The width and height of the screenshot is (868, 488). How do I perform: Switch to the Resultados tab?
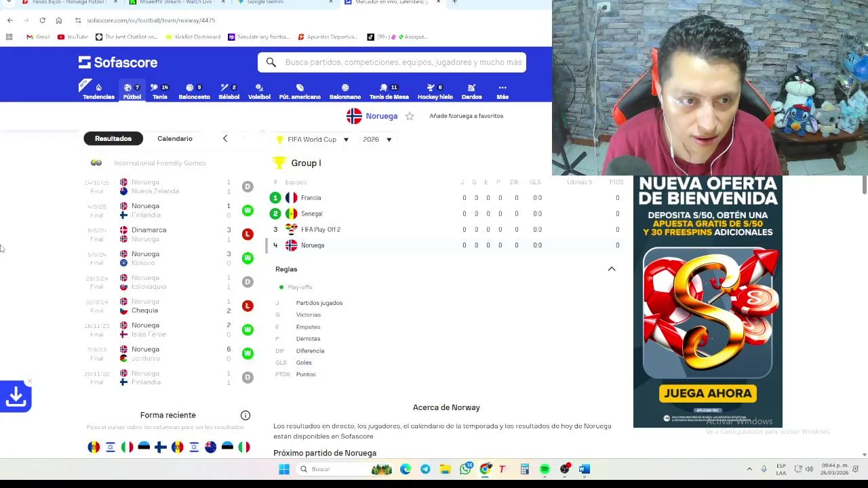tap(113, 138)
